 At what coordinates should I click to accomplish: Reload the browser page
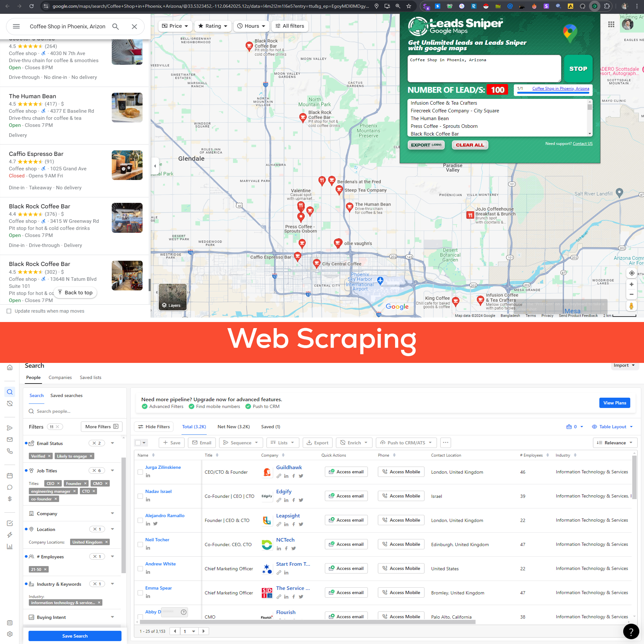pyautogui.click(x=31, y=6)
